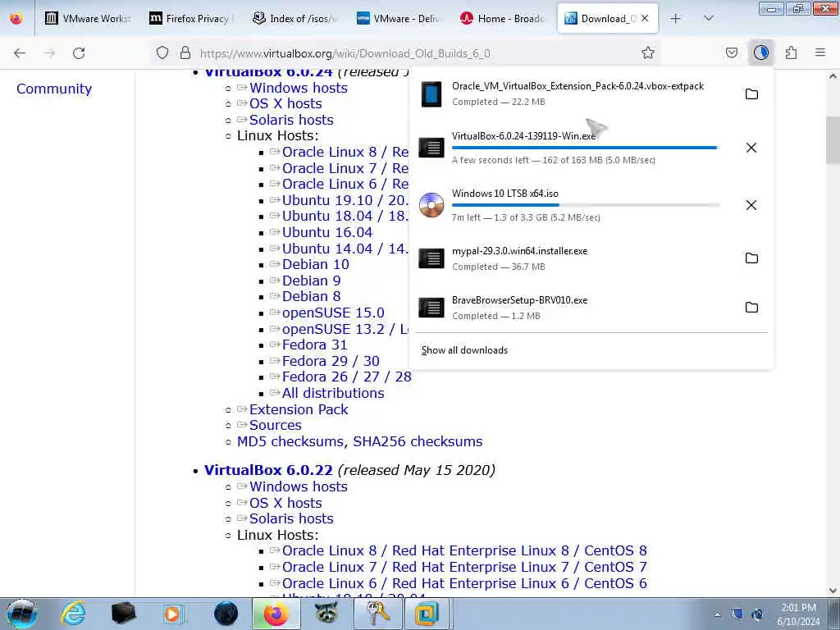840x630 pixels.
Task: Click the Extension Pack file icon
Action: [x=431, y=94]
